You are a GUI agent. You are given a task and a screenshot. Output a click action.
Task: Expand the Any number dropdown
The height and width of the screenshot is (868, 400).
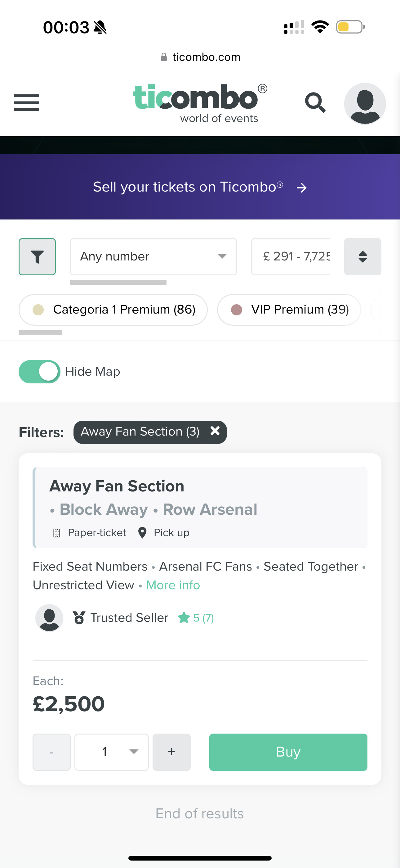pos(153,256)
